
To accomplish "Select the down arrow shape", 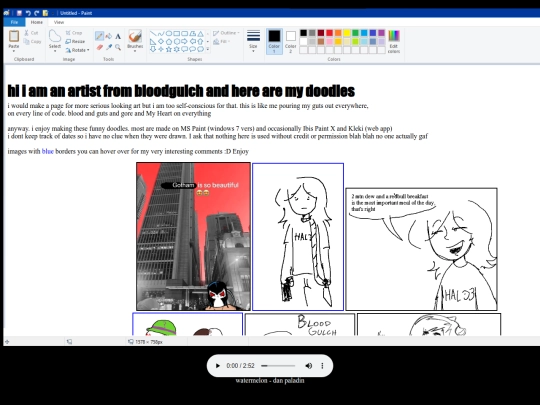I will [x=153, y=49].
